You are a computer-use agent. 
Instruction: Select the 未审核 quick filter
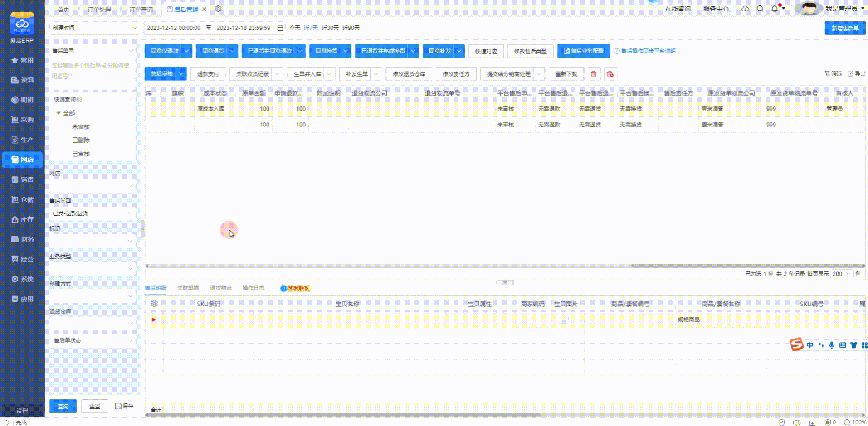pyautogui.click(x=81, y=127)
